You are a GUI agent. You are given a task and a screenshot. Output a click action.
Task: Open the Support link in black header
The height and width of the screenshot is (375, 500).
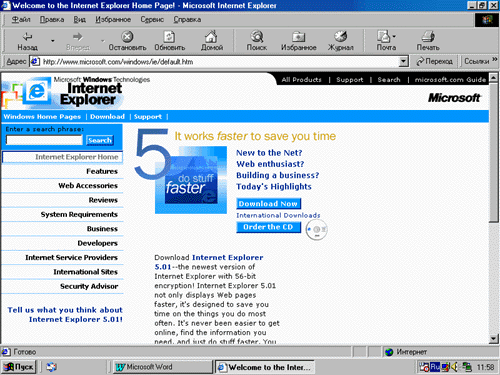(x=350, y=79)
